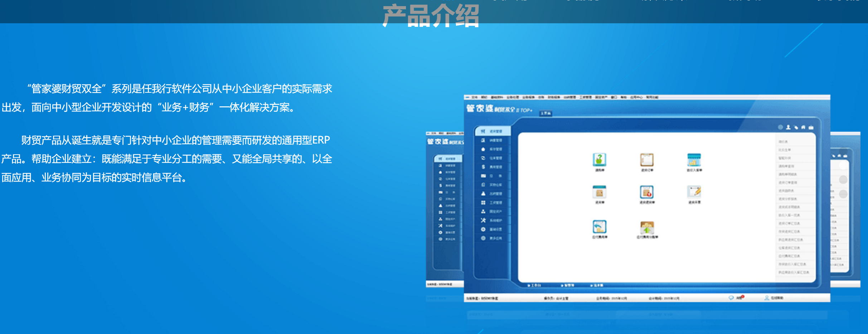The width and height of the screenshot is (868, 334).
Task: Open the 文件 menu in front window
Action: 474,97
